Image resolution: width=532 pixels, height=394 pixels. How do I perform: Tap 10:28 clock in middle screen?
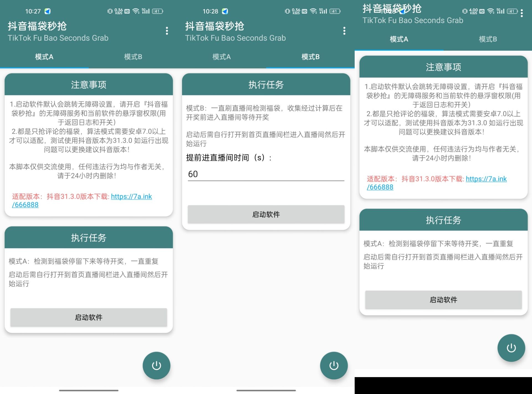(210, 11)
